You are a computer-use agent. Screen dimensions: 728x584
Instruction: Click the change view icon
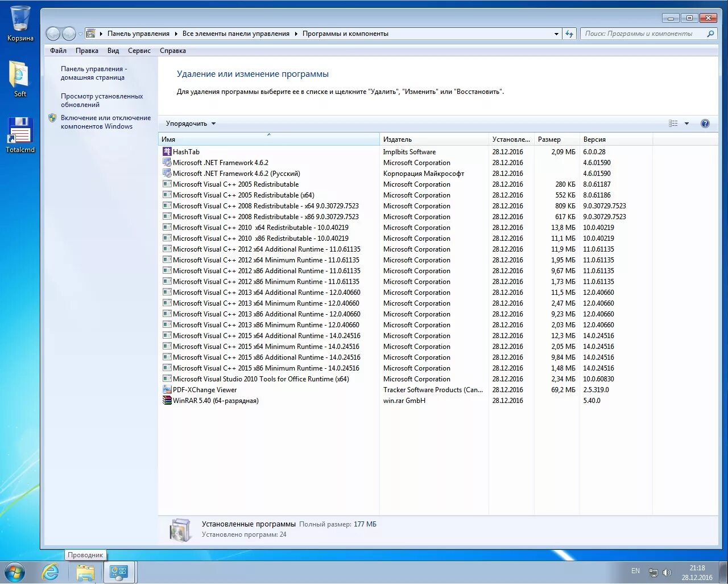pyautogui.click(x=673, y=124)
